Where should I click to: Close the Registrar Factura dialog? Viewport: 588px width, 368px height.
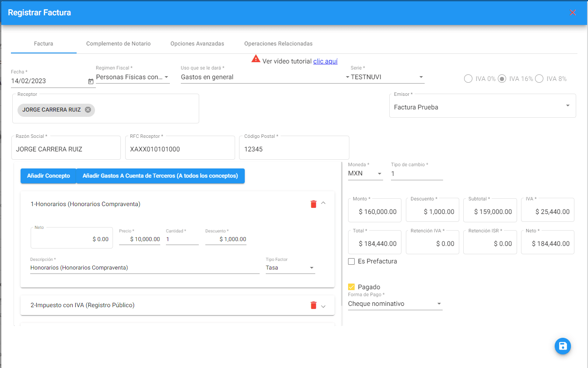coord(573,13)
